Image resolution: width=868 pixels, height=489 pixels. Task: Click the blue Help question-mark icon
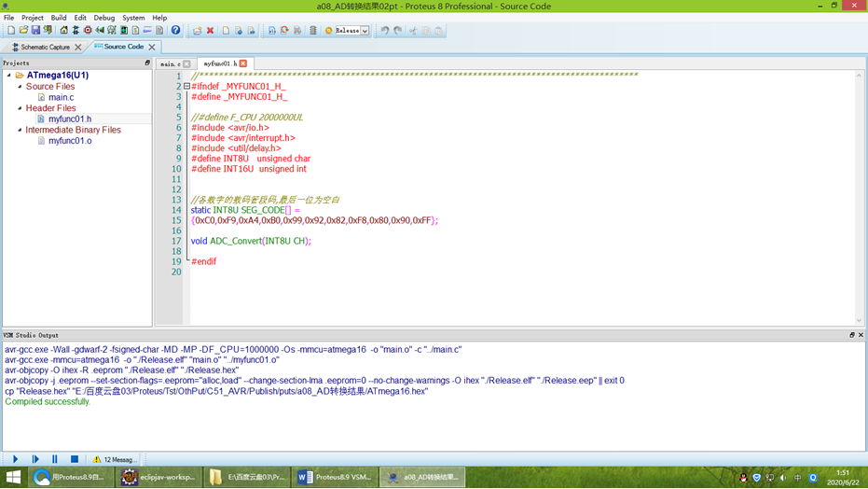coord(175,31)
